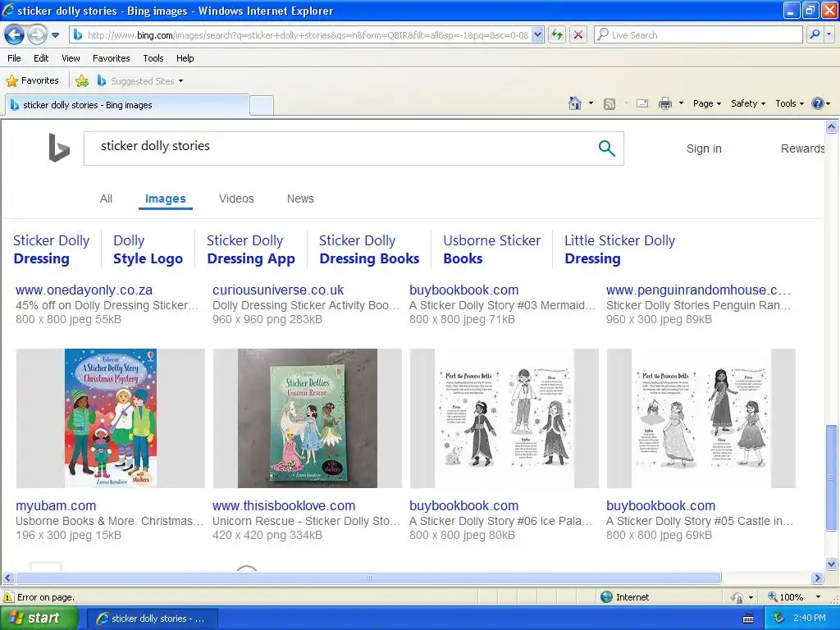
Task: Click the Error on page warning icon
Action: [x=8, y=597]
